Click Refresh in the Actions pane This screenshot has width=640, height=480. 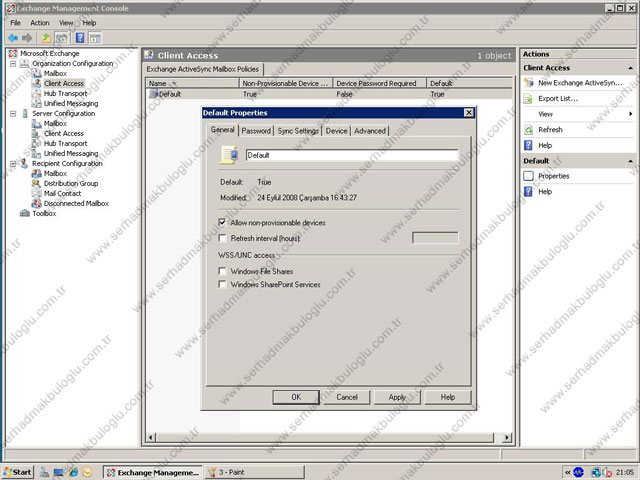click(x=550, y=130)
